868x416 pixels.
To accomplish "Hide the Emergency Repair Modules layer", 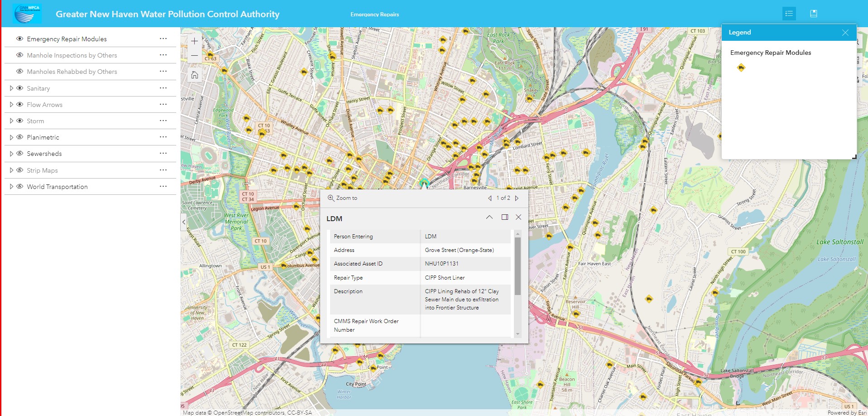I will click(x=19, y=39).
